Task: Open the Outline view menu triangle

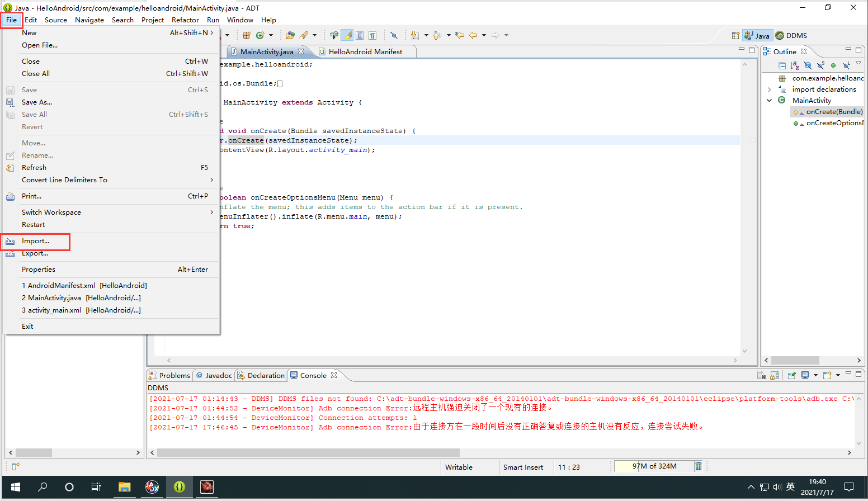Action: tap(858, 64)
